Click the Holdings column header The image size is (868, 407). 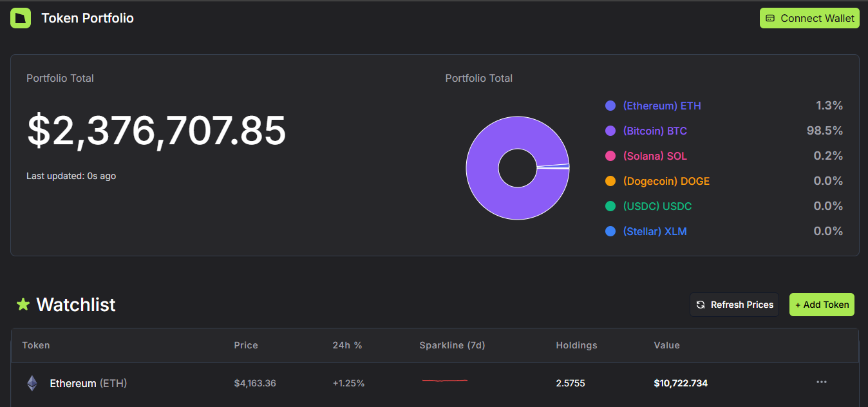click(x=576, y=345)
